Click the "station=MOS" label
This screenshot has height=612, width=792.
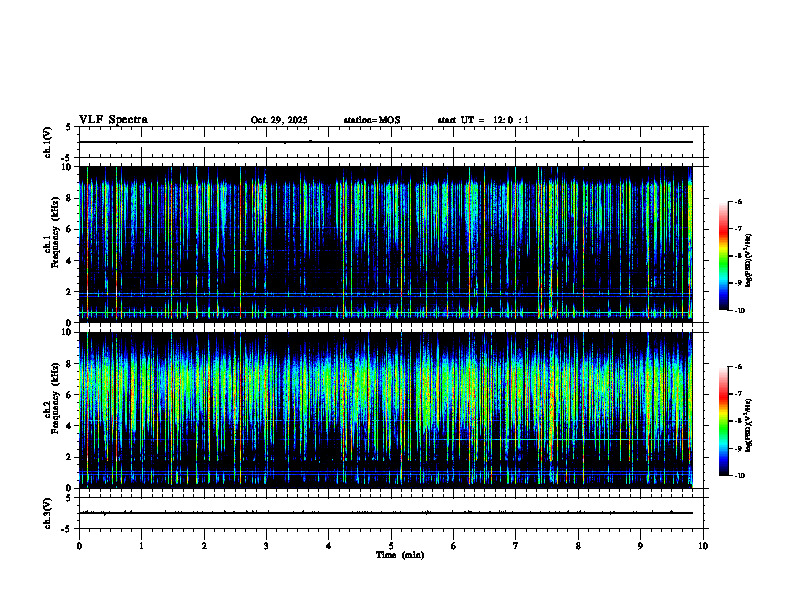372,120
